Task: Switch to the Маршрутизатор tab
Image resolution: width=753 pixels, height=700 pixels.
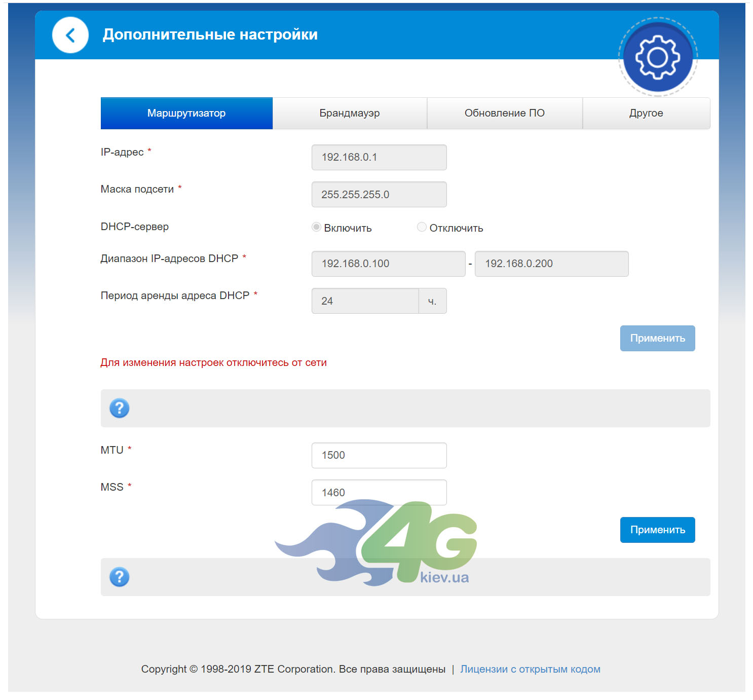Action: pyautogui.click(x=186, y=113)
